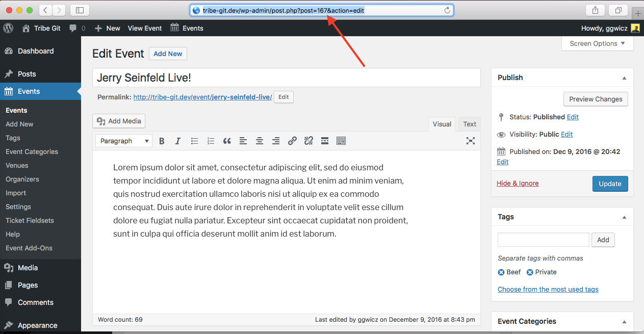644x334 pixels.
Task: Click the Update button
Action: pyautogui.click(x=610, y=184)
